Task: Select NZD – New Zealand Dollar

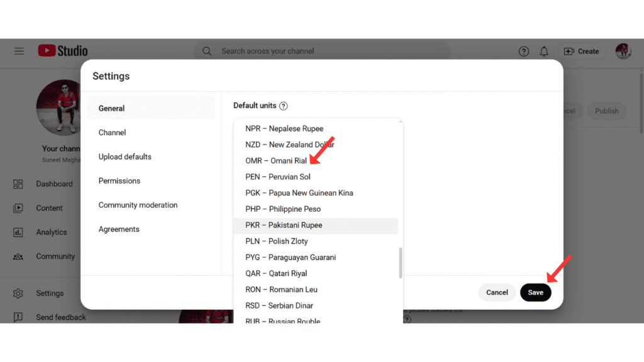Action: tap(289, 145)
